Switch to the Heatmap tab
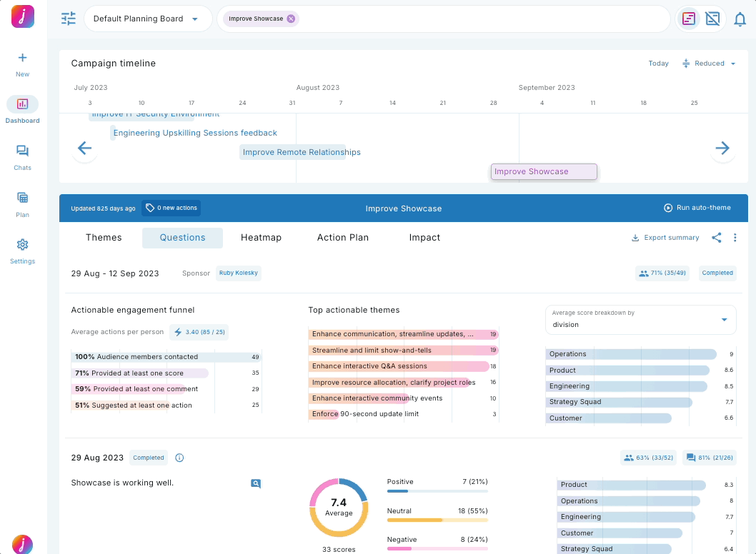This screenshot has height=554, width=756. tap(261, 238)
